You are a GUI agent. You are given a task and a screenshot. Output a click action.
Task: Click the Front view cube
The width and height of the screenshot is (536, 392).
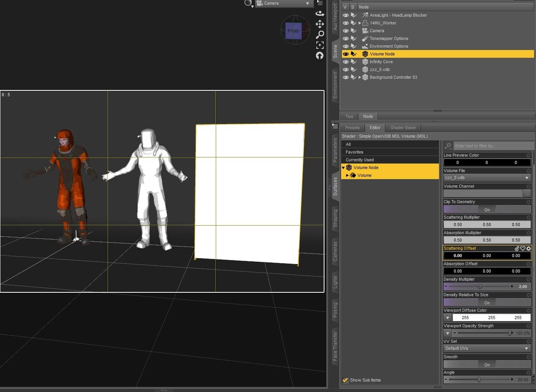[293, 31]
